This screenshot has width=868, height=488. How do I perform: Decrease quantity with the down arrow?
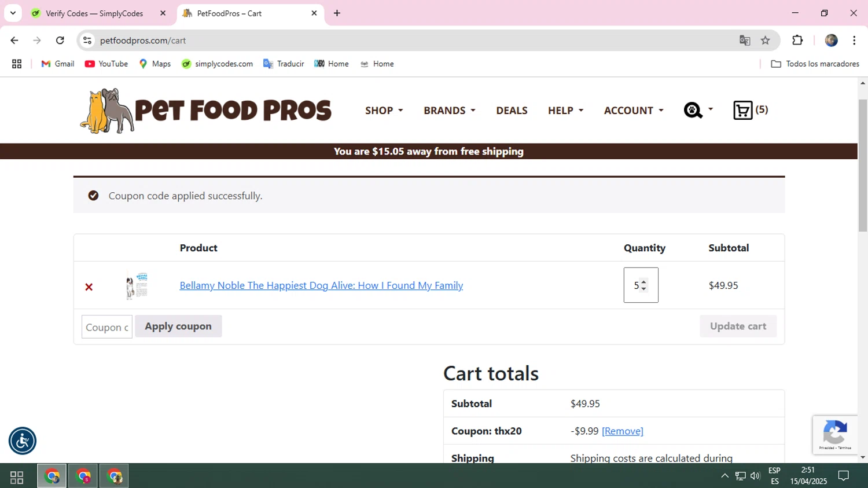click(643, 288)
